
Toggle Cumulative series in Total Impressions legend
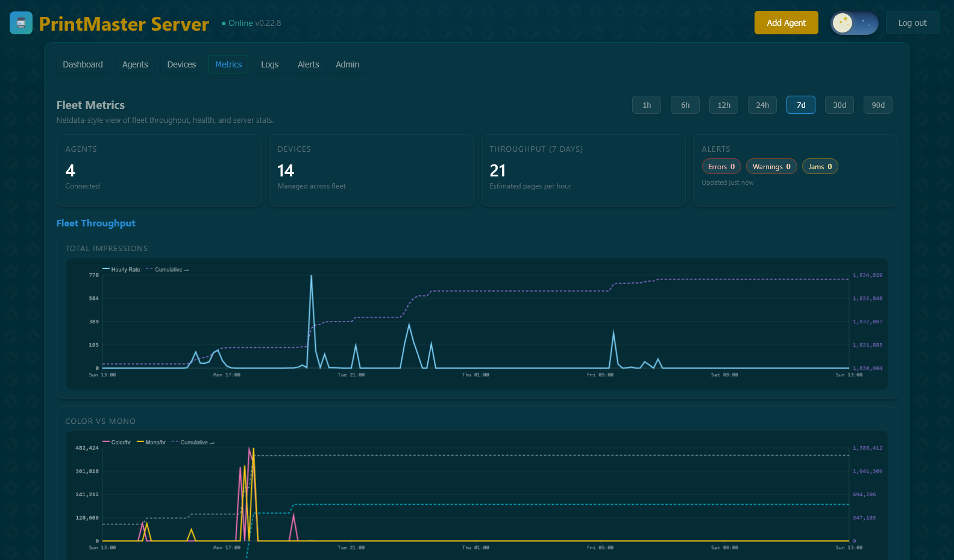point(168,270)
